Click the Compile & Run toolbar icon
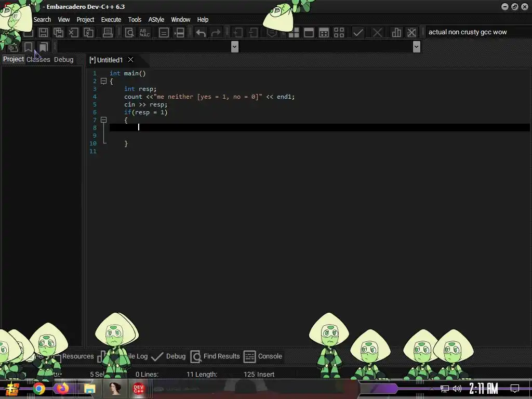The height and width of the screenshot is (399, 532). tap(324, 33)
